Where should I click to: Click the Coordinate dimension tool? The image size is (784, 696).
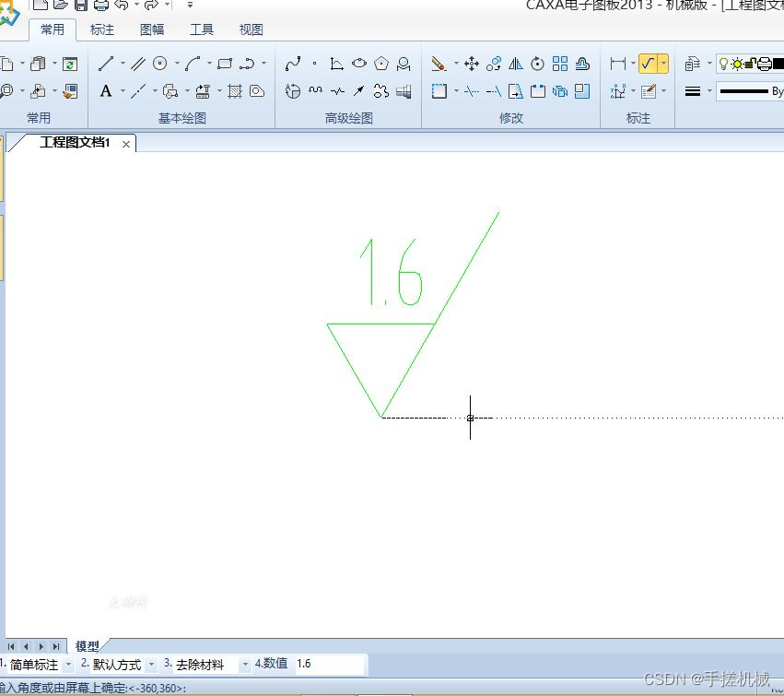pos(618,91)
